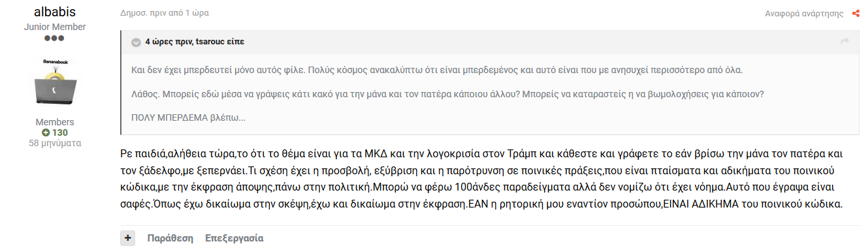Image resolution: width=868 pixels, height=248 pixels.
Task: Open the post timestamp 'πριν από 1 ώρα'
Action: pyautogui.click(x=182, y=13)
